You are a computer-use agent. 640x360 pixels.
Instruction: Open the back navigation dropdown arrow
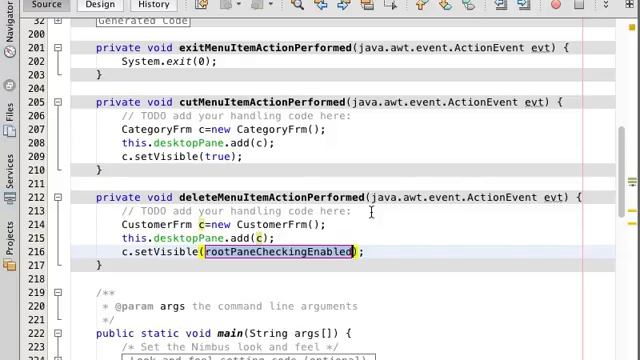[x=239, y=4]
